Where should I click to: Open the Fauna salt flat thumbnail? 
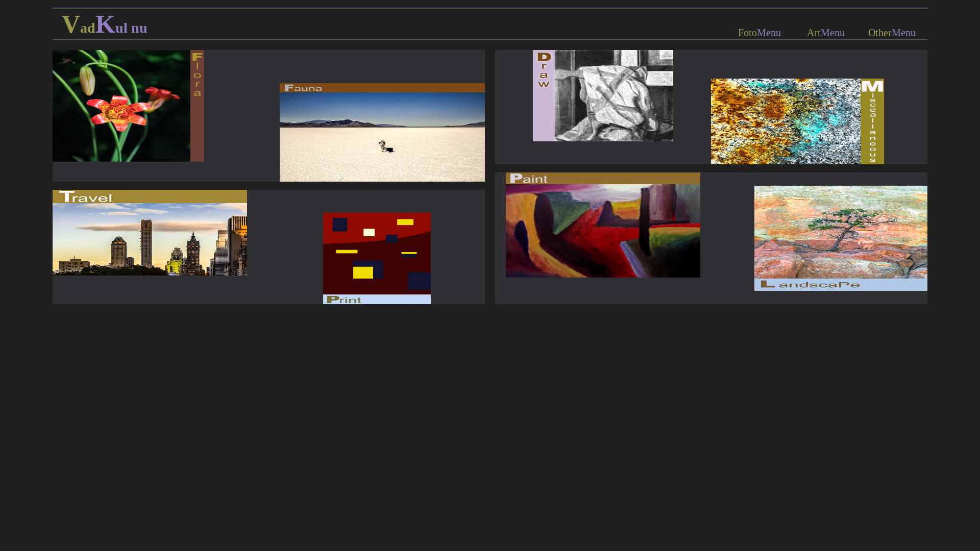point(382,137)
